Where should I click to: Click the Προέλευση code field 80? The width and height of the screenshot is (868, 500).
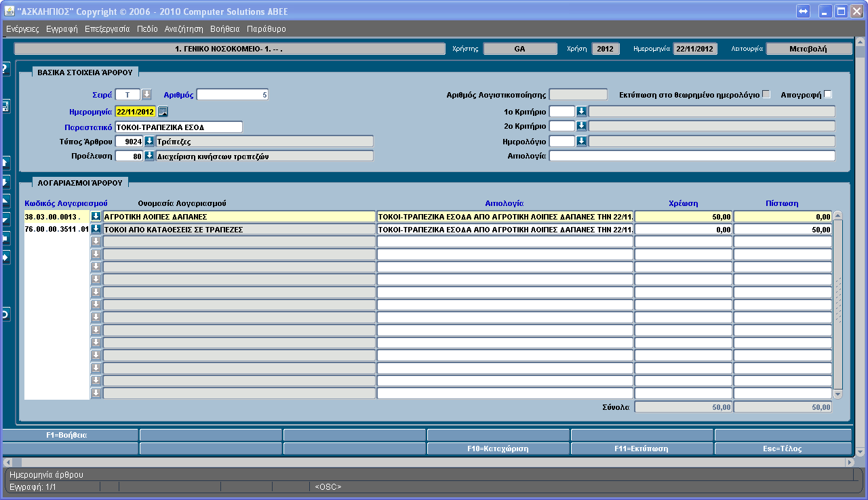click(129, 157)
